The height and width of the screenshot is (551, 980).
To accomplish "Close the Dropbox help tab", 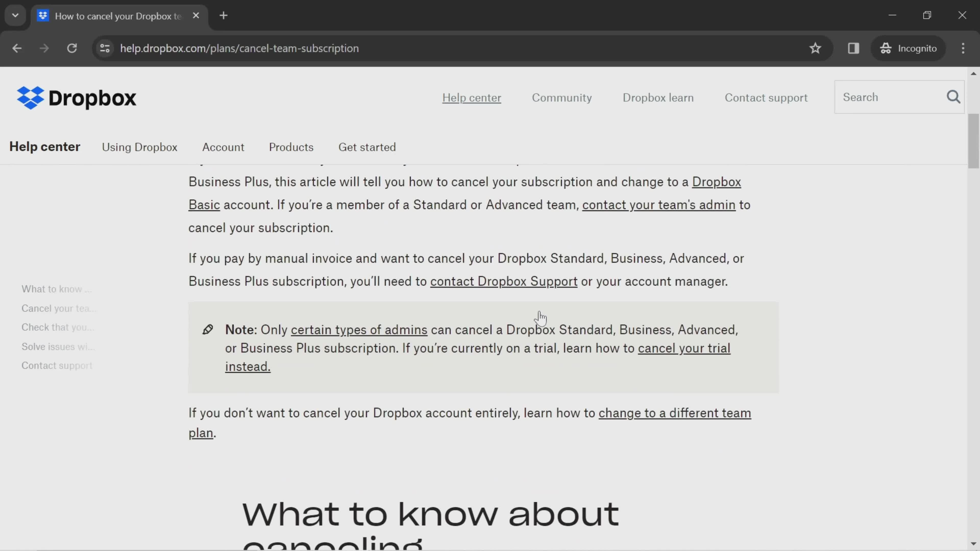I will [196, 16].
